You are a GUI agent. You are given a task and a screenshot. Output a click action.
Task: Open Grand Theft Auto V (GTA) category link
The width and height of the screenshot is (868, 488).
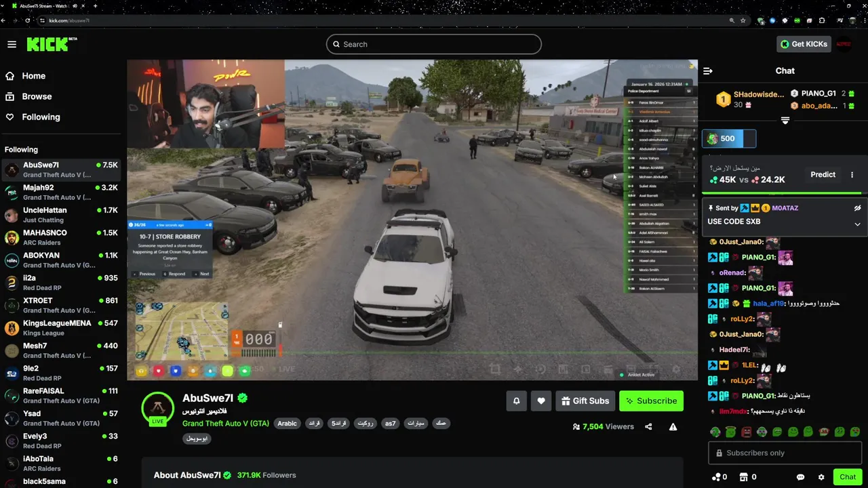[x=226, y=423]
